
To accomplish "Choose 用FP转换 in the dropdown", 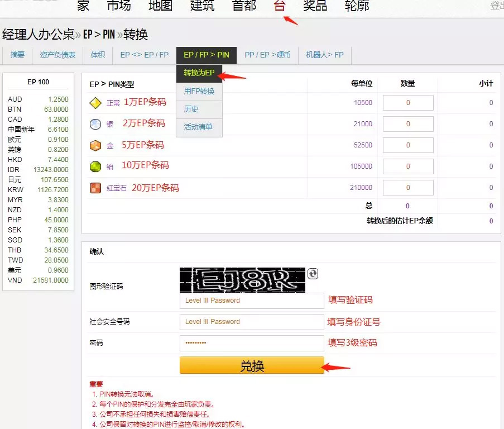I will click(199, 91).
